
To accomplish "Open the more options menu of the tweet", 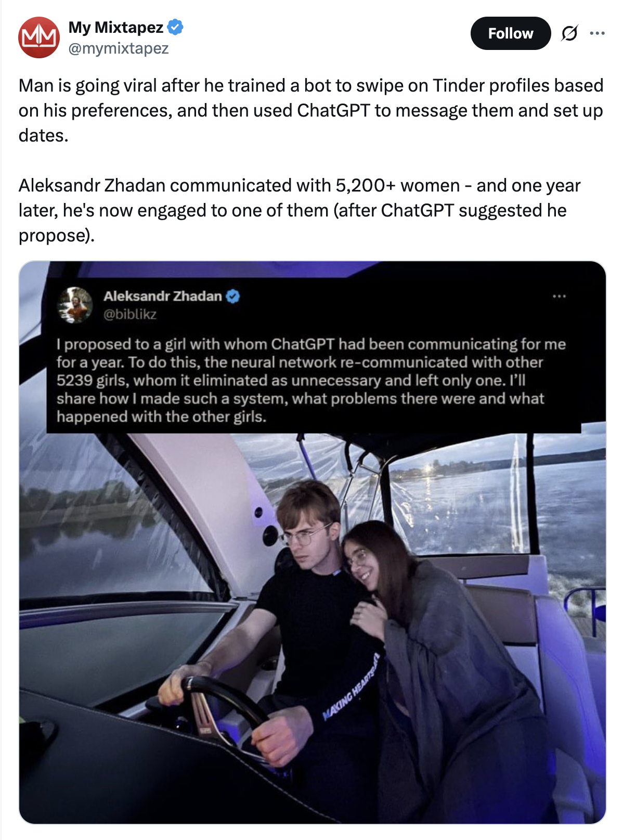I will 597,33.
